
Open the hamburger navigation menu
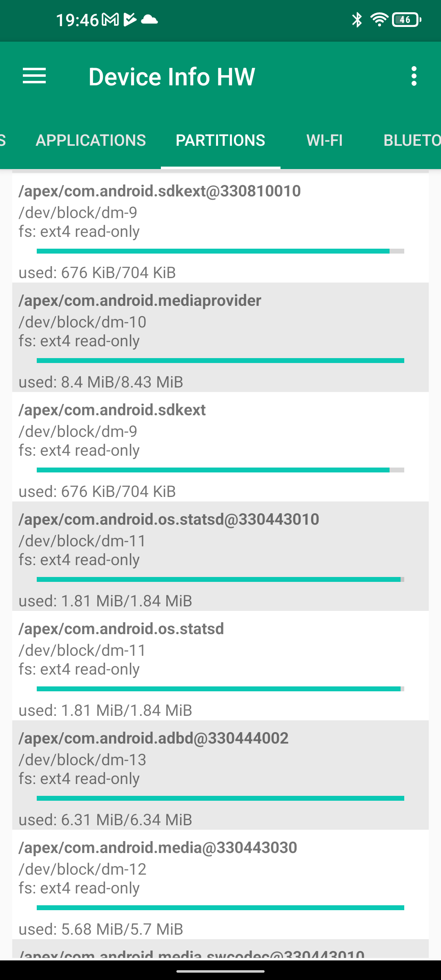pyautogui.click(x=34, y=76)
